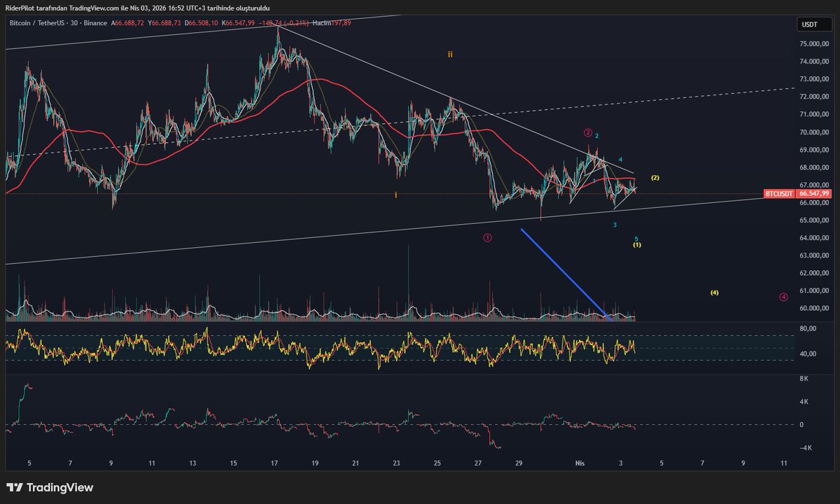
Task: Click the 23 date label on time axis
Action: tap(397, 463)
